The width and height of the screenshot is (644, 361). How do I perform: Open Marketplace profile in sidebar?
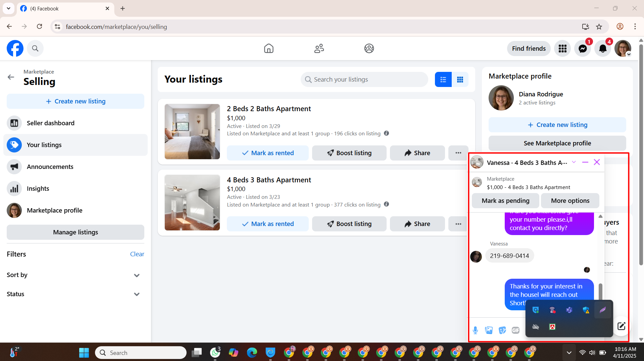(76, 211)
